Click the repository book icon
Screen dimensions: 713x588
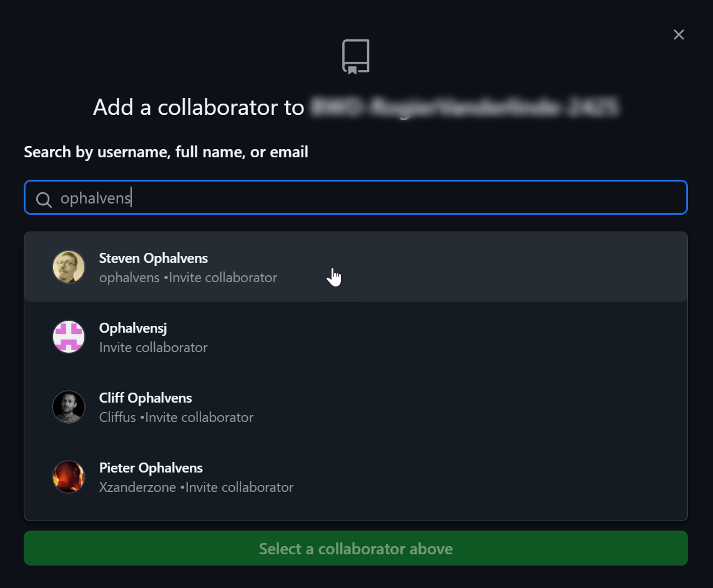tap(356, 57)
